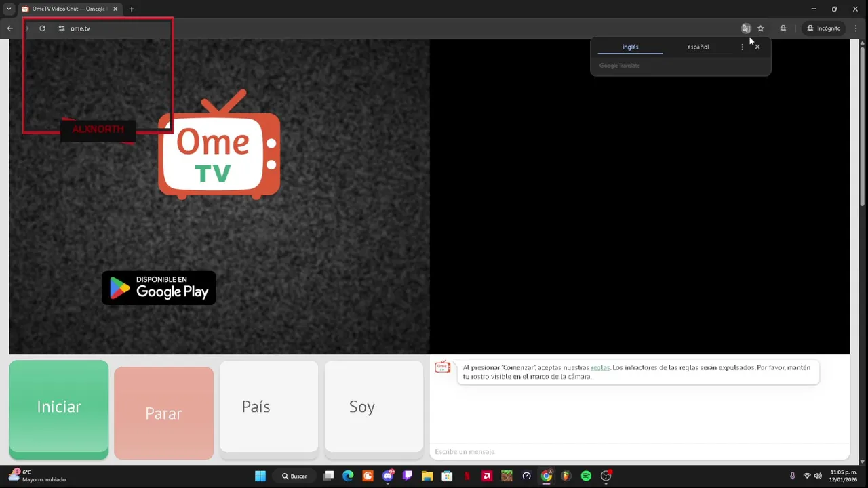Select the OmeTV Video Chat tab
868x488 pixels.
(x=68, y=9)
